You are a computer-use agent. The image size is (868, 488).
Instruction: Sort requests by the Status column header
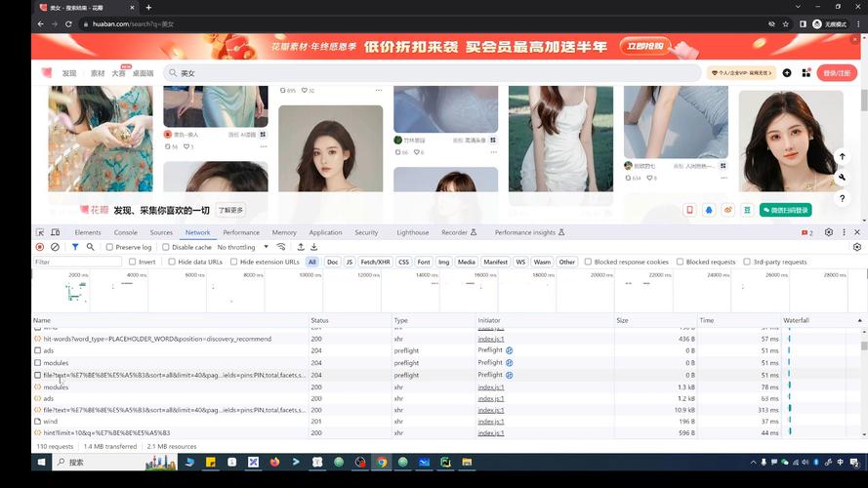320,320
